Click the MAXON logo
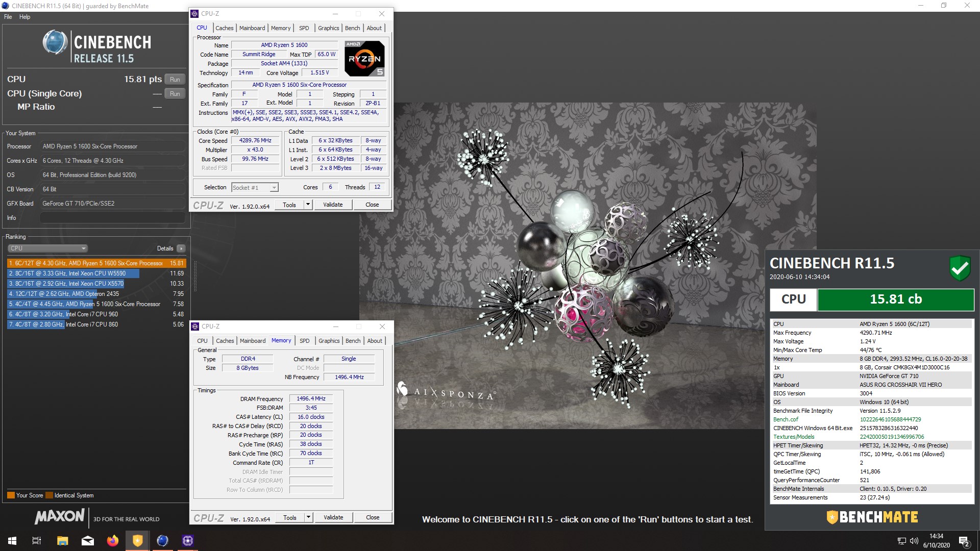This screenshot has height=551, width=980. [59, 517]
